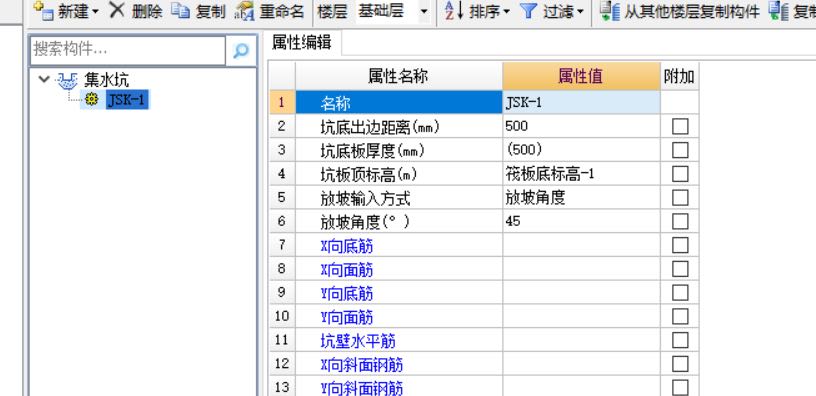Click the Filter (过滤) funnel icon

(x=528, y=10)
